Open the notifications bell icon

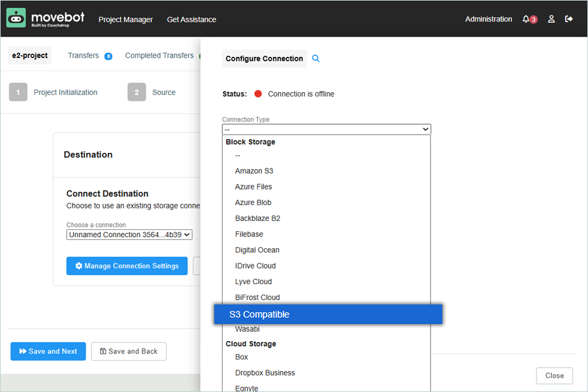tap(527, 19)
